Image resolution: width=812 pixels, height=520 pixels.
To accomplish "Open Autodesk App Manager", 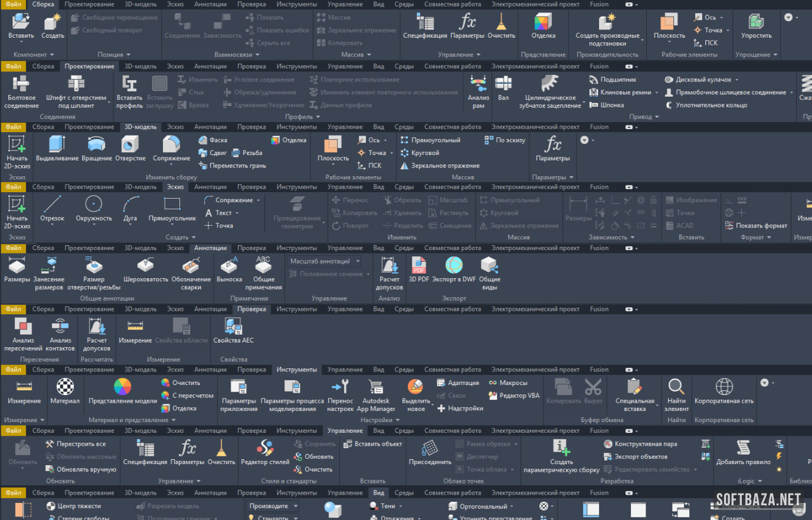I will click(376, 388).
